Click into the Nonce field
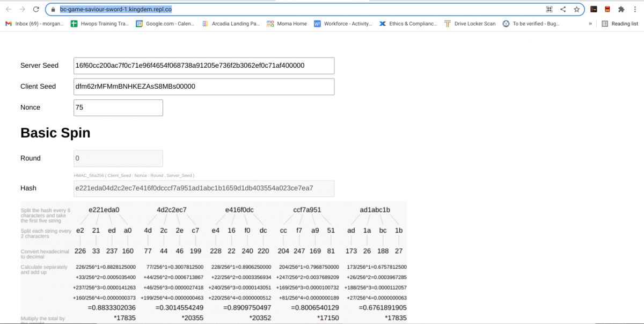This screenshot has height=324, width=644. click(118, 107)
